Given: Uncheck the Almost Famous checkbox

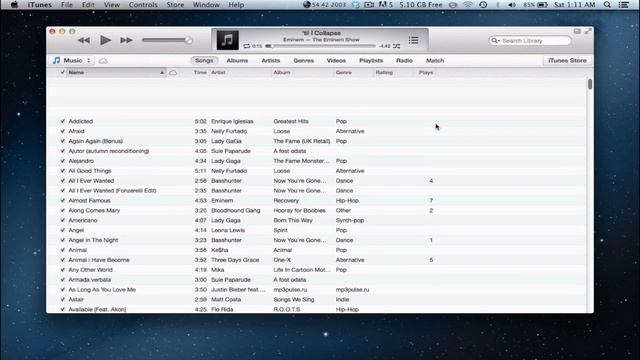Looking at the screenshot, I should [x=62, y=200].
